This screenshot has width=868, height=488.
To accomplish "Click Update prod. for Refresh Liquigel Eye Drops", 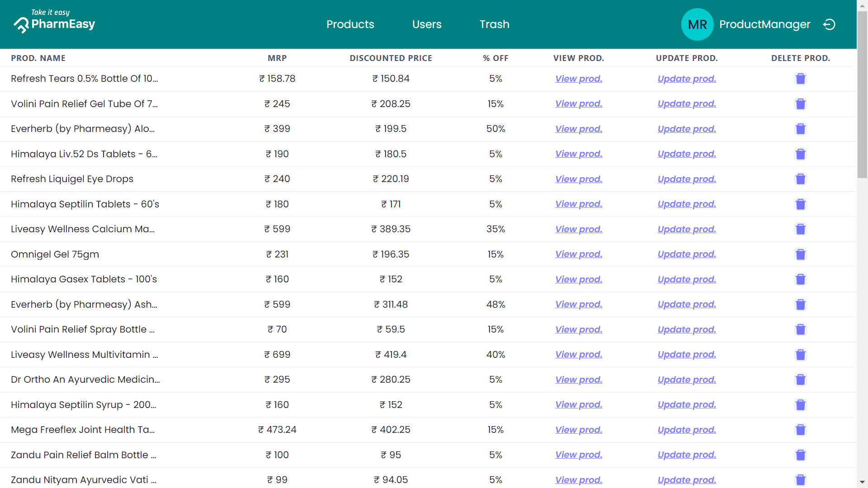I will [x=686, y=179].
